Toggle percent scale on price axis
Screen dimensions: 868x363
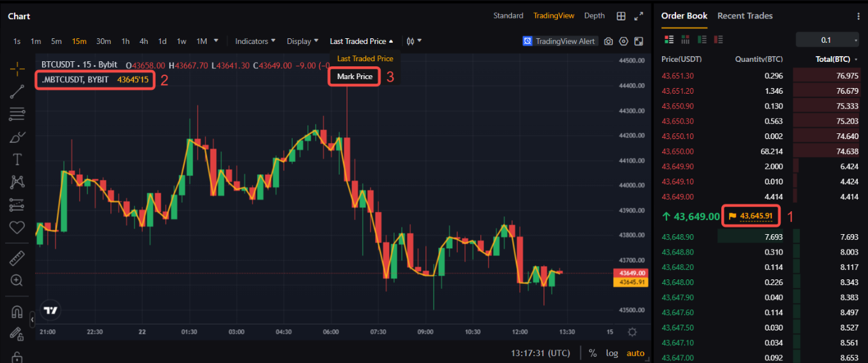point(592,353)
